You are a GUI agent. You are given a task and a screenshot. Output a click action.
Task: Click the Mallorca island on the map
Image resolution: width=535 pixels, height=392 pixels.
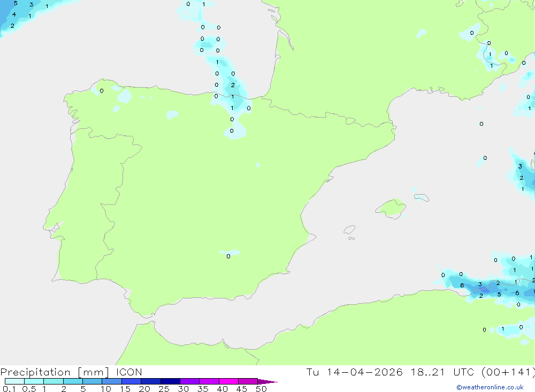coord(391,207)
